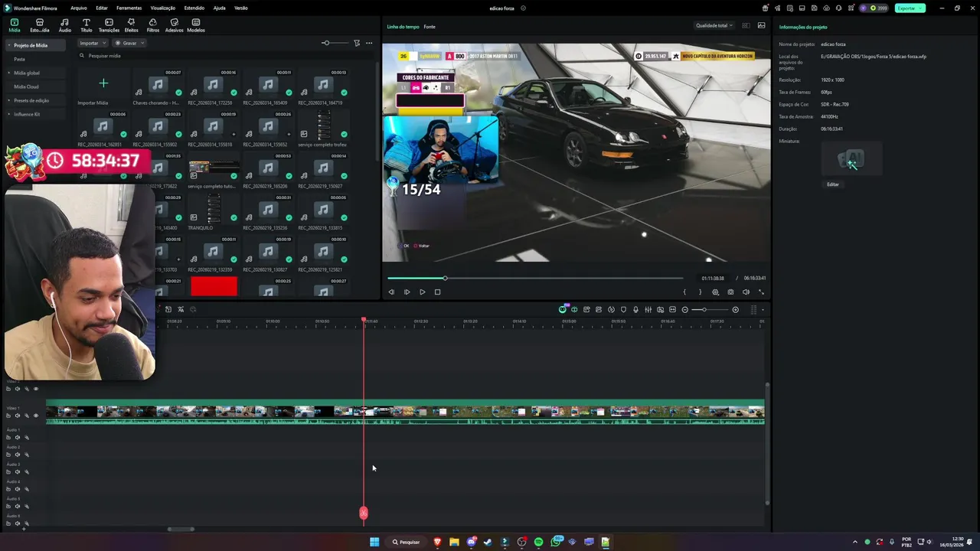Open the Áudio library tab
Image resolution: width=980 pixels, height=551 pixels.
[x=64, y=25]
